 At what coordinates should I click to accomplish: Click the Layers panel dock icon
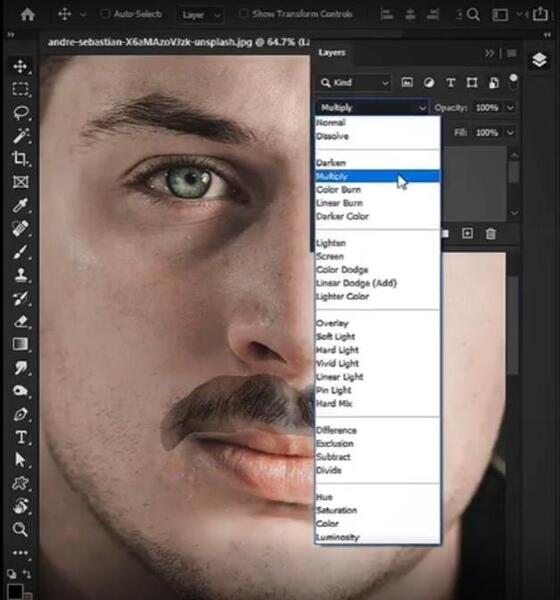pyautogui.click(x=539, y=60)
